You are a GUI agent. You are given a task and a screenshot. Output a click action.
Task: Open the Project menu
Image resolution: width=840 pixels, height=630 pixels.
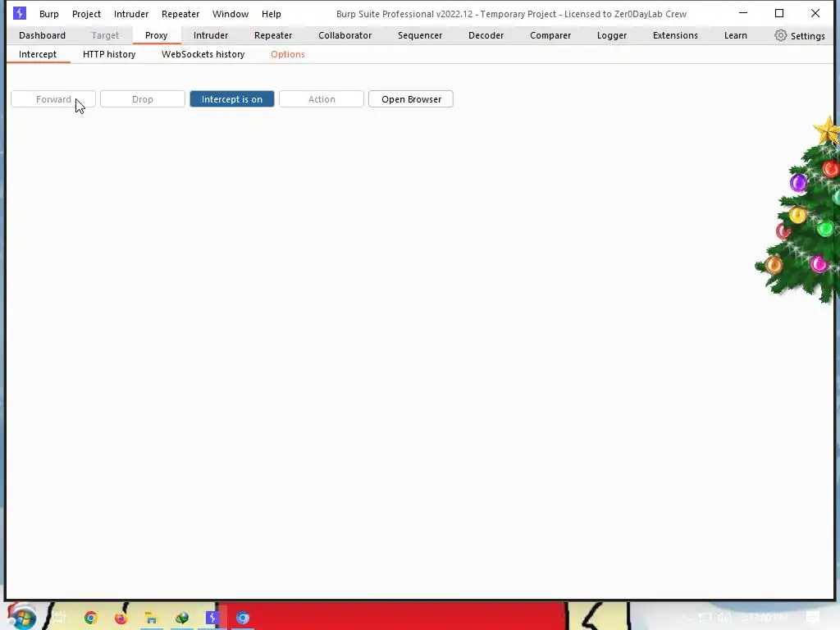pos(86,14)
